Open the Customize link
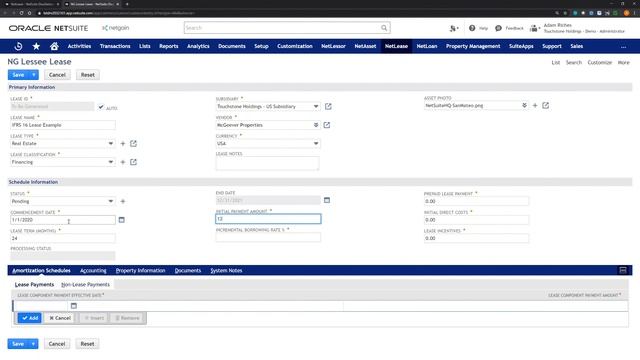The image size is (640, 360). (600, 62)
